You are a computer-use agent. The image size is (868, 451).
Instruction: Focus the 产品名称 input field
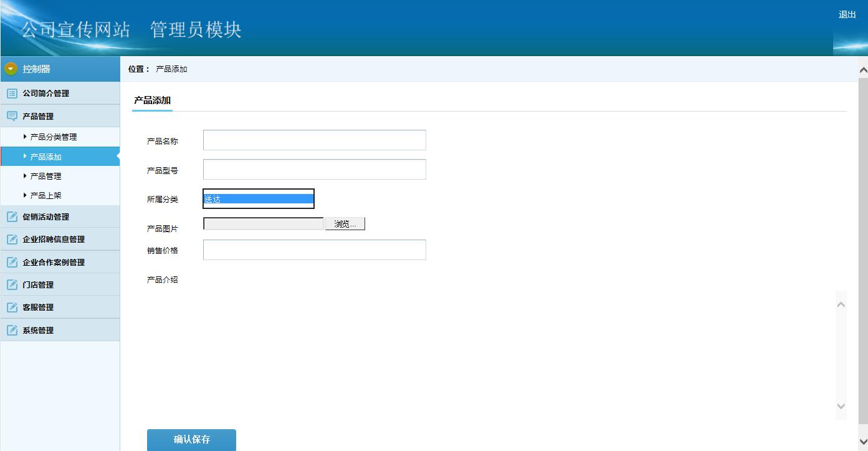pos(315,140)
